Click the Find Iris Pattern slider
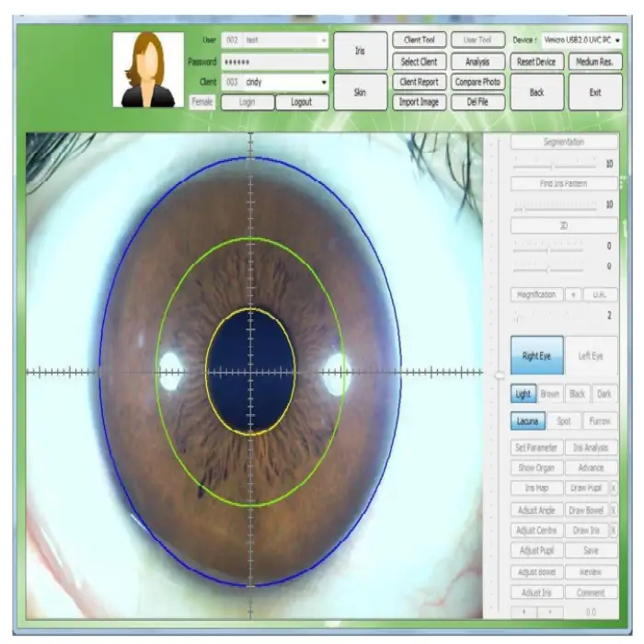 tap(555, 207)
